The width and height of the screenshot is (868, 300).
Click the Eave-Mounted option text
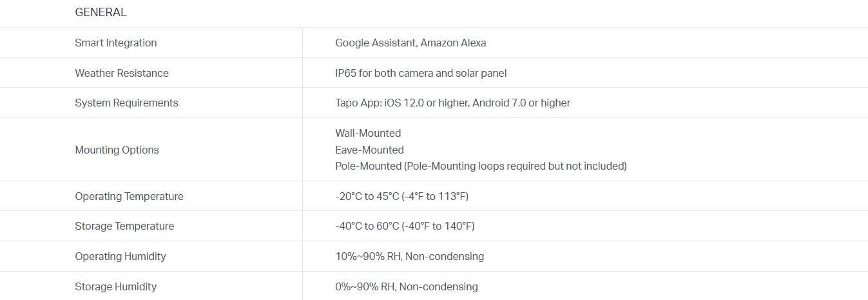(x=369, y=150)
